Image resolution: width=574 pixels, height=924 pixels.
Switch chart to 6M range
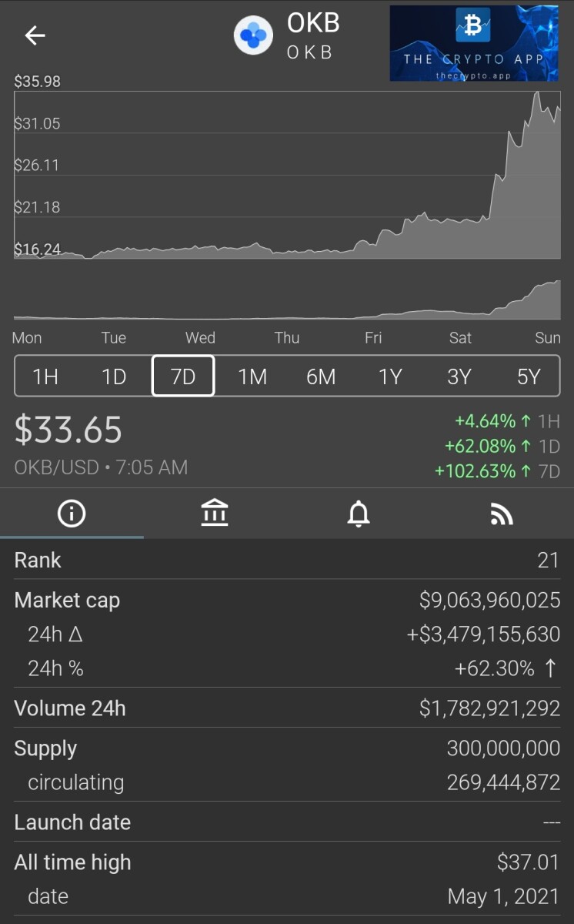click(x=321, y=376)
